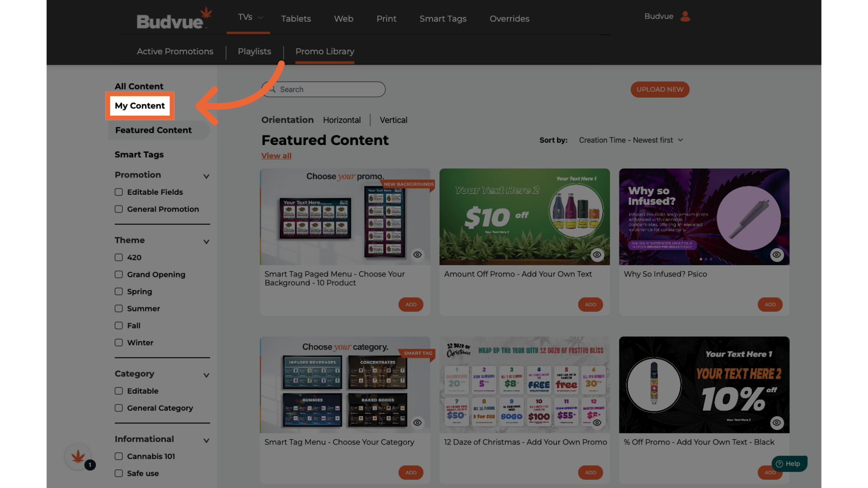Viewport: 868px width, 488px height.
Task: Open the cannabis leaf chat widget
Action: (x=78, y=457)
